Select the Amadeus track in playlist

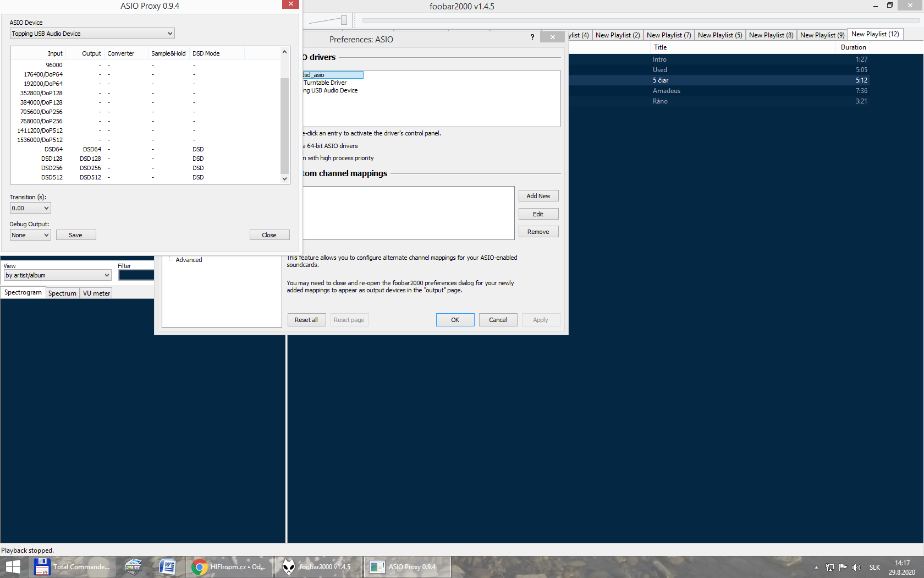tap(666, 91)
